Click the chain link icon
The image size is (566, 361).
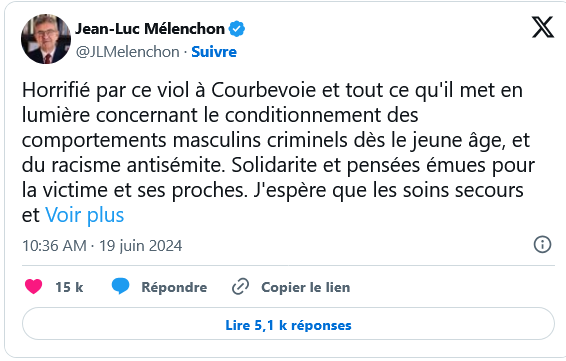[240, 287]
